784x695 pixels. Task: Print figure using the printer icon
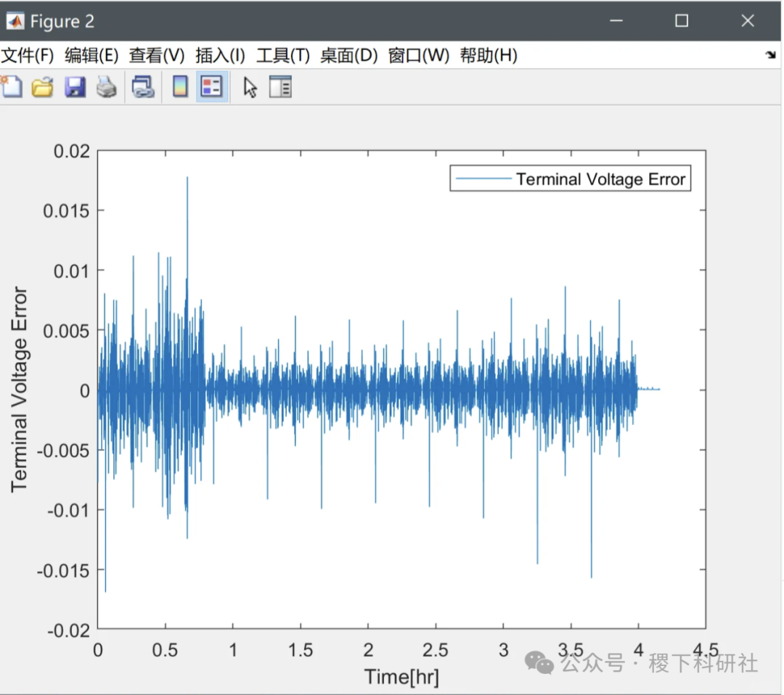pos(106,87)
